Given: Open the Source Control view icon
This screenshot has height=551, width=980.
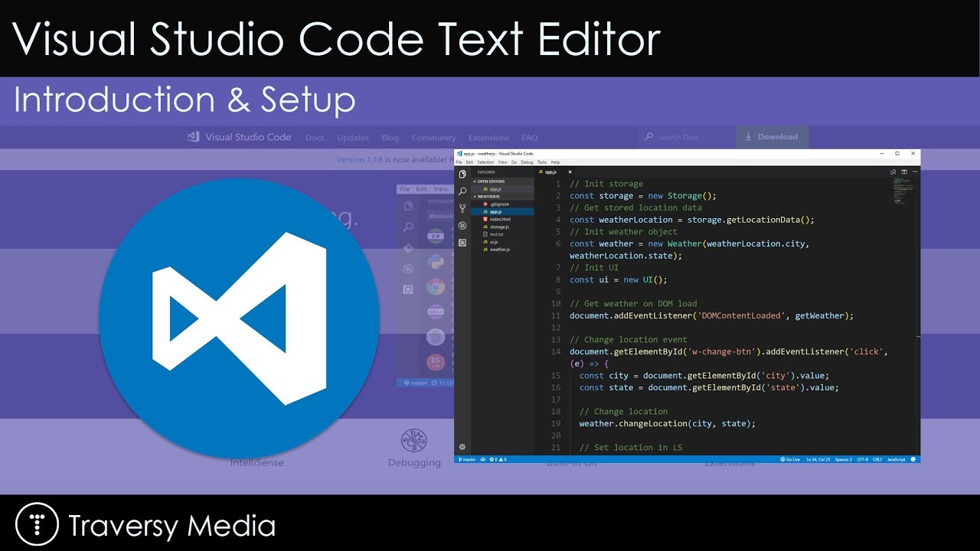Looking at the screenshot, I should [x=462, y=208].
